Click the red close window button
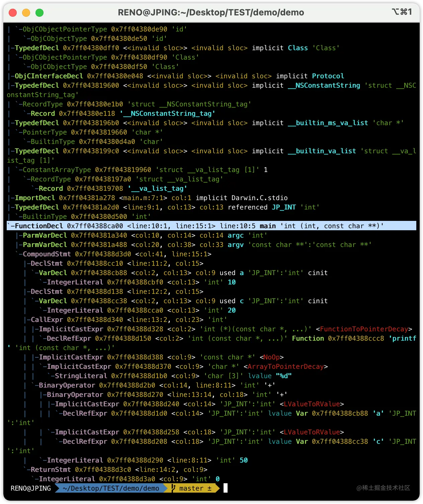 pos(13,13)
